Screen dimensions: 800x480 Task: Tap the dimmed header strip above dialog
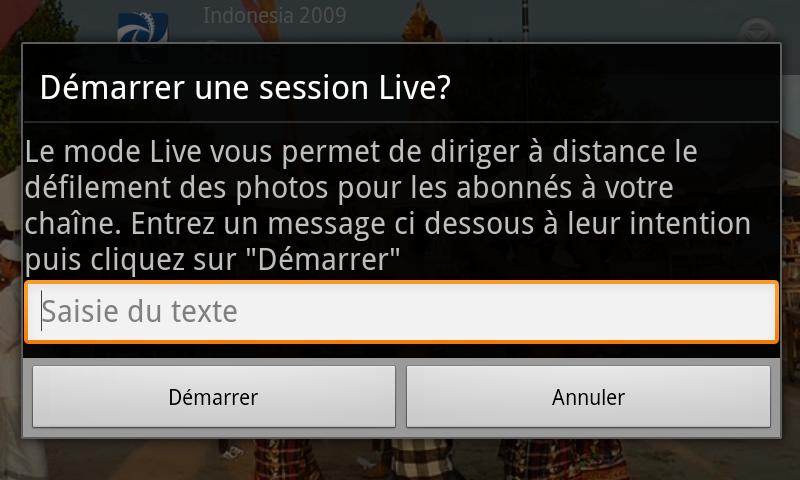(400, 21)
